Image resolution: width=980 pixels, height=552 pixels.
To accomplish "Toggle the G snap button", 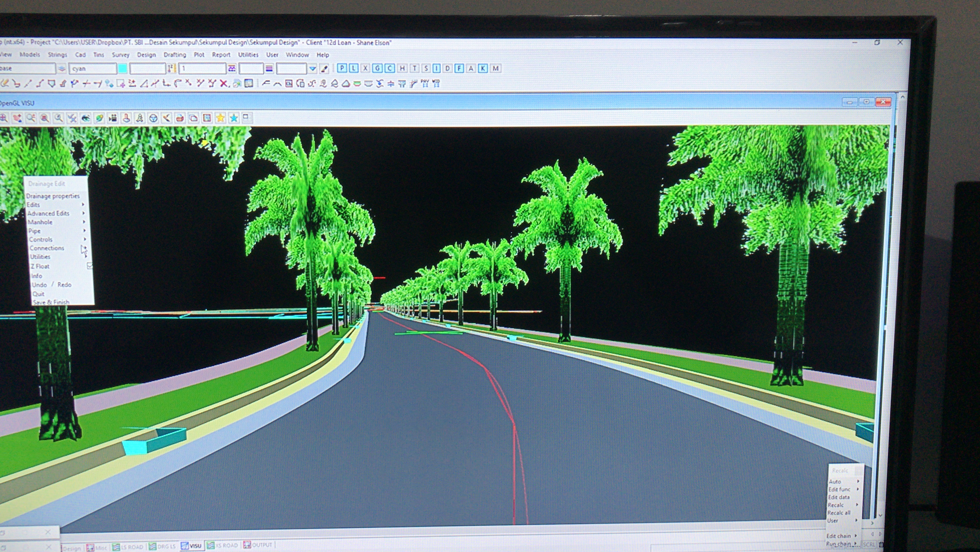I will pyautogui.click(x=377, y=68).
